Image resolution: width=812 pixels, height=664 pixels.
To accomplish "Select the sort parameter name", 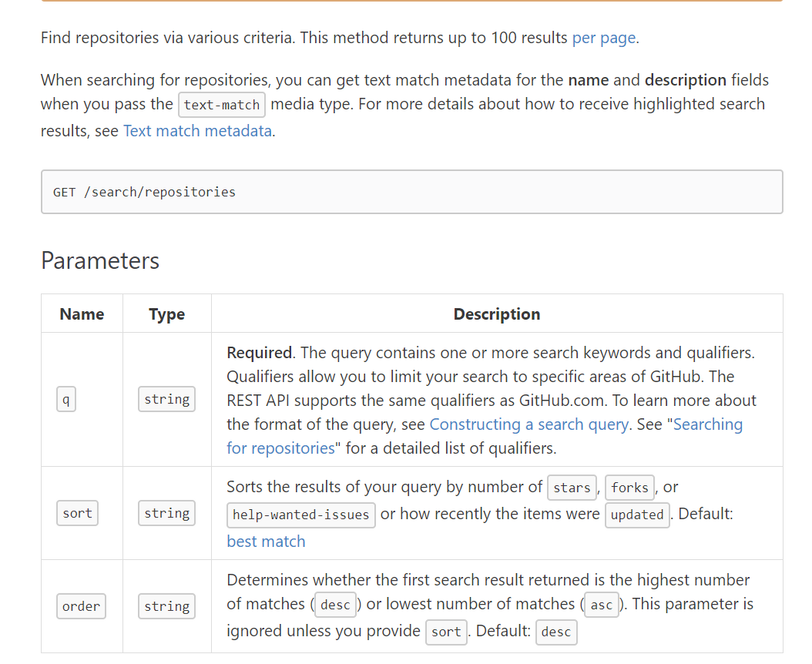I will [x=77, y=513].
